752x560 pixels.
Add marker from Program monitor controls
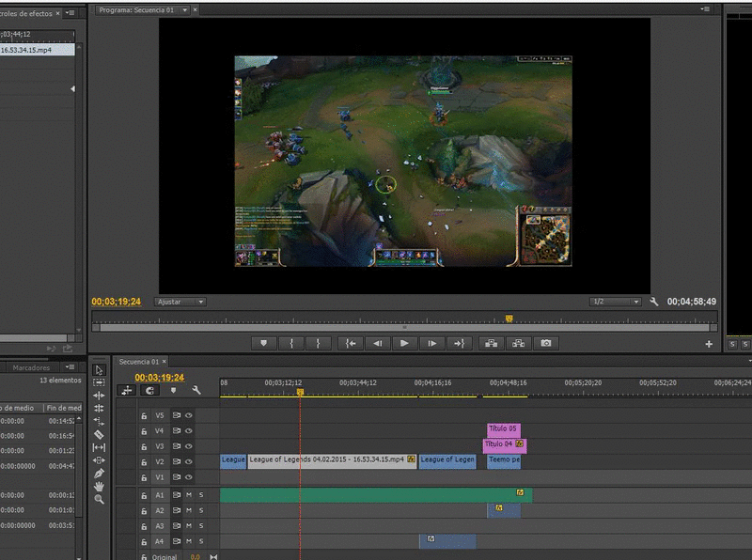263,343
